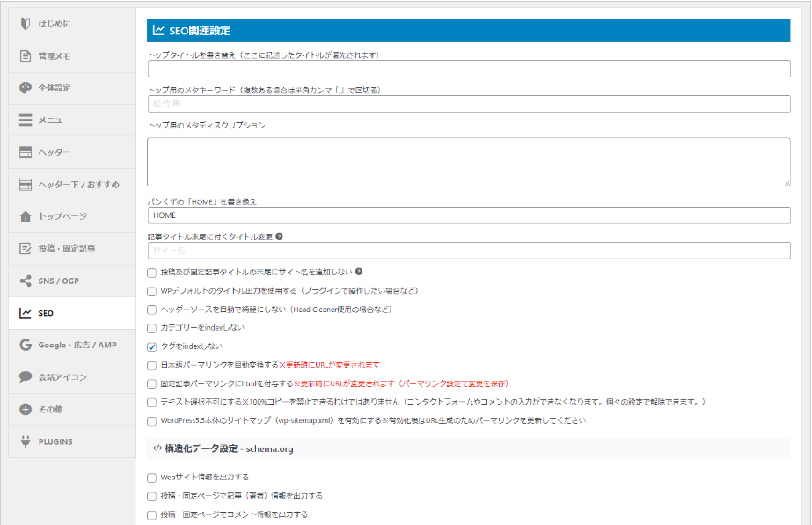812x525 pixels.
Task: Click the chart icon in SEO関連設定 header
Action: coord(158,31)
